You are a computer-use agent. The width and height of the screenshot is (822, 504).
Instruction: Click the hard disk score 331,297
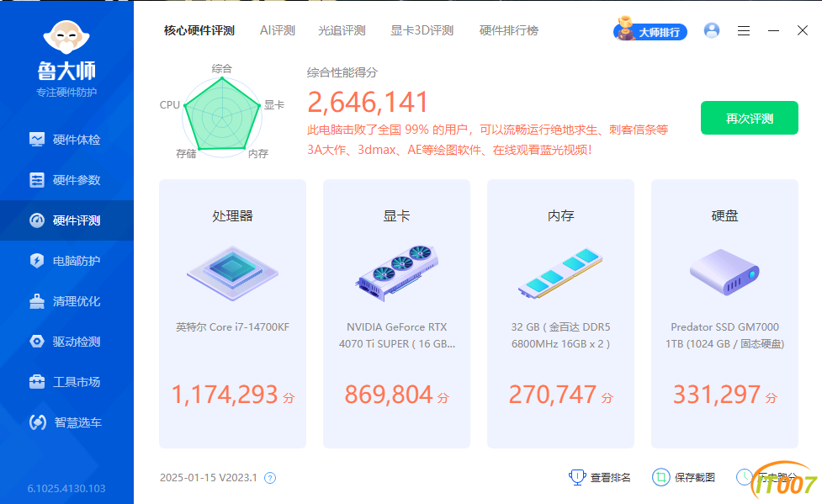717,395
